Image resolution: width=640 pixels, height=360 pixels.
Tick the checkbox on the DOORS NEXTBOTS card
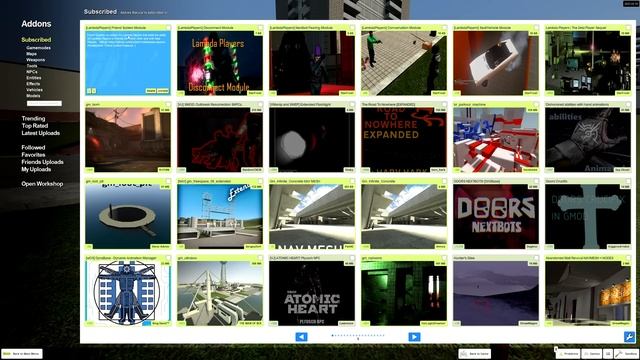[x=536, y=181]
